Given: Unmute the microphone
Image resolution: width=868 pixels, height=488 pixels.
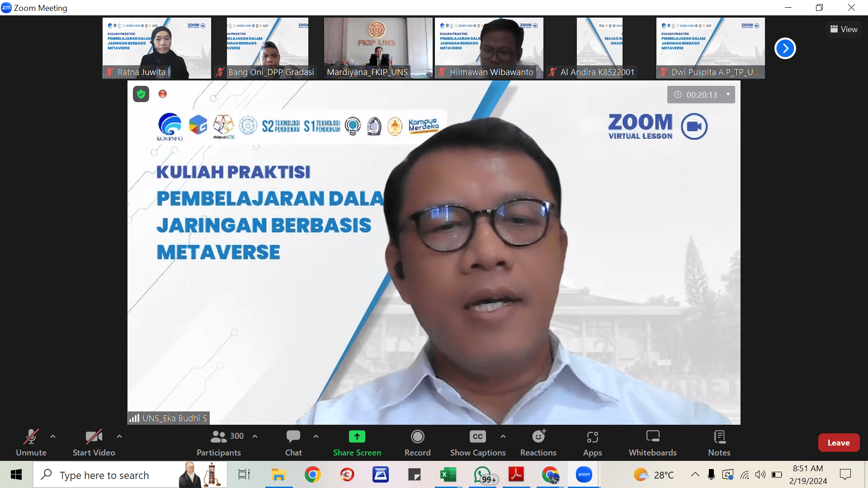Looking at the screenshot, I should (x=31, y=442).
